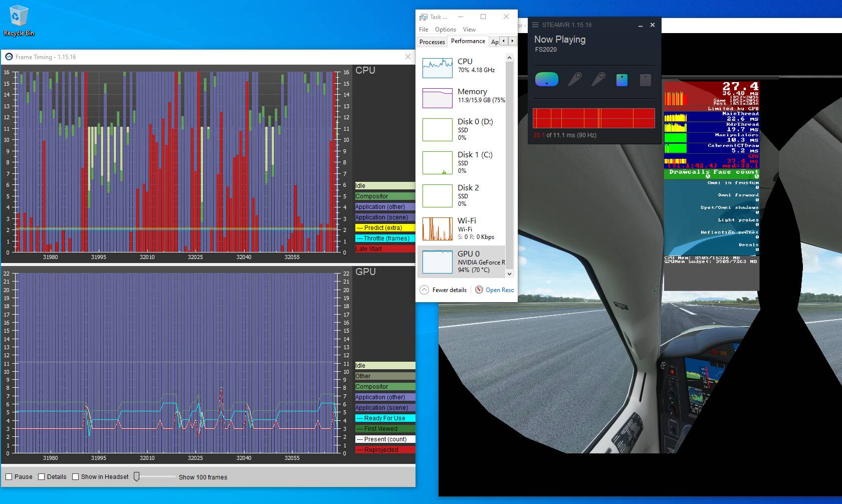
Task: Minimize the SteamVR status window
Action: (x=640, y=25)
